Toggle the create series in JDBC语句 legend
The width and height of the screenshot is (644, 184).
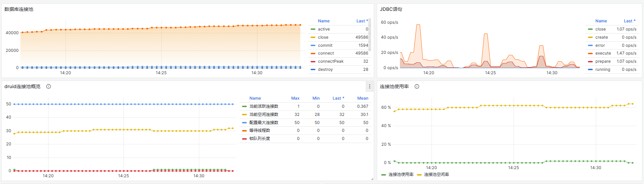point(601,37)
